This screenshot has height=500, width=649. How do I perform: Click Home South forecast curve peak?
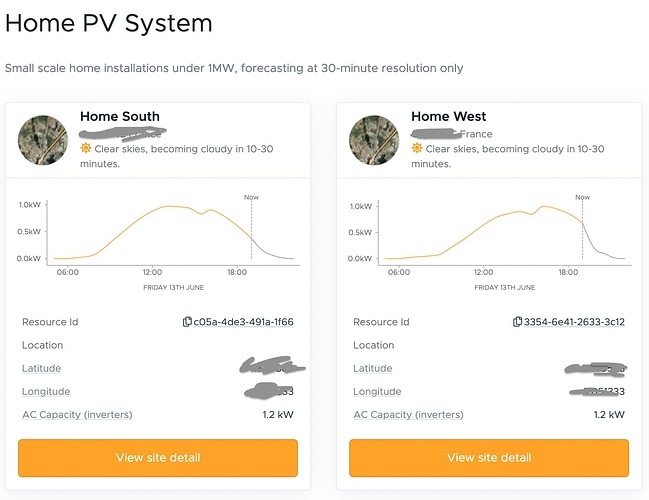pos(168,206)
